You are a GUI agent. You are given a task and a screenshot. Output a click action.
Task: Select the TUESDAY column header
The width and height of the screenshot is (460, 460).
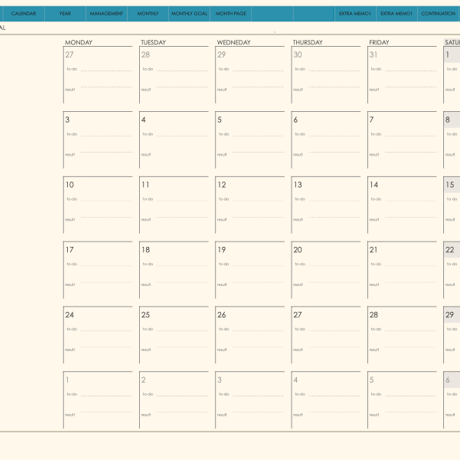point(153,42)
